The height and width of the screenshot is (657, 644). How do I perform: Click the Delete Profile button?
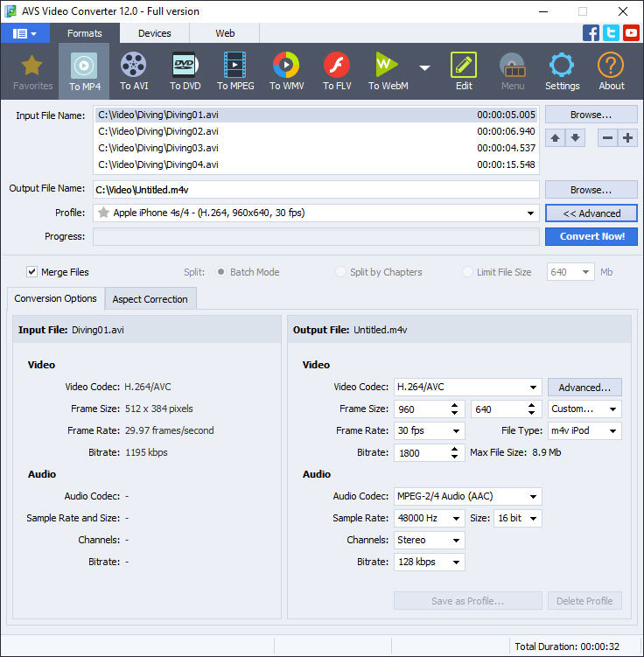click(584, 601)
